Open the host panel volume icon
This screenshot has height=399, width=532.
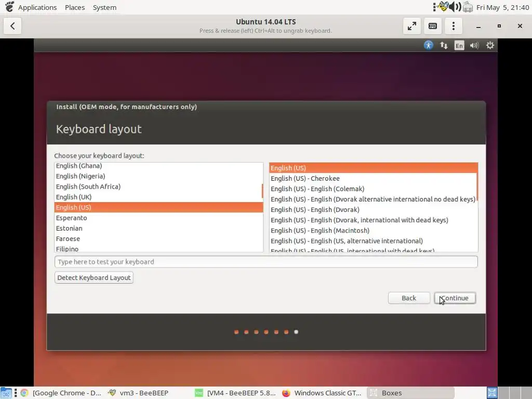tap(455, 7)
